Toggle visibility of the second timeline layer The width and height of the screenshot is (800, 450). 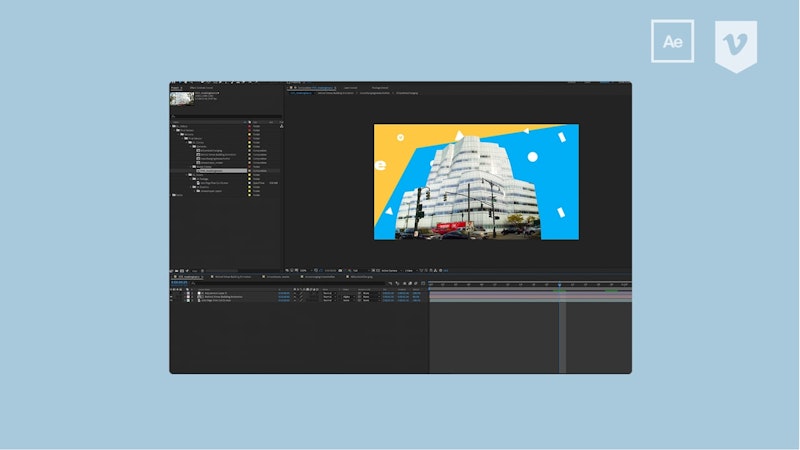[x=173, y=296]
